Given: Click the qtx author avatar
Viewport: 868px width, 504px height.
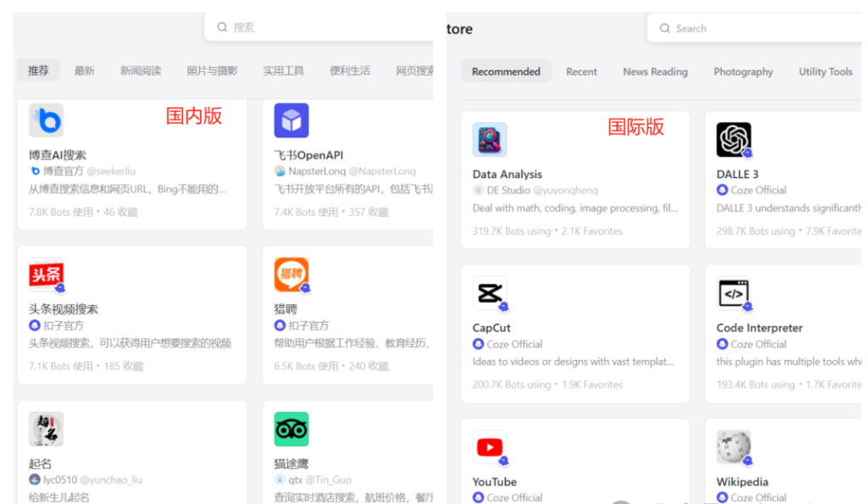Looking at the screenshot, I should pyautogui.click(x=280, y=479).
